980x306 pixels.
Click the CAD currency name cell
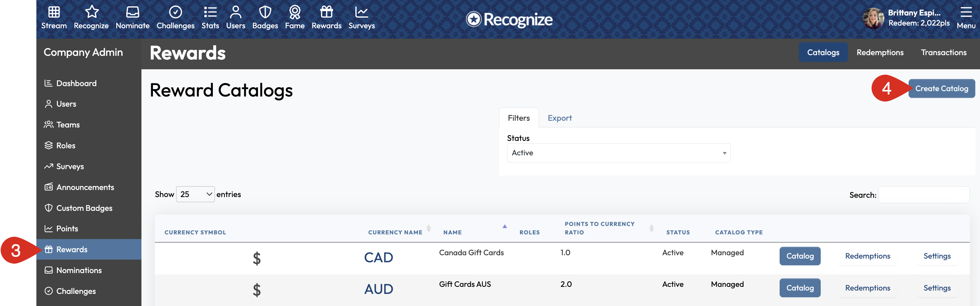click(379, 258)
